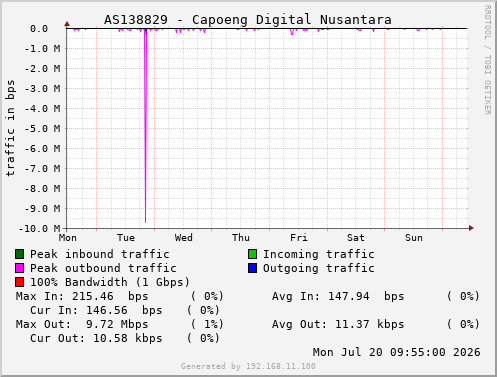Click the 0.0 y-axis label
Image resolution: width=497 pixels, height=377 pixels.
[x=39, y=29]
